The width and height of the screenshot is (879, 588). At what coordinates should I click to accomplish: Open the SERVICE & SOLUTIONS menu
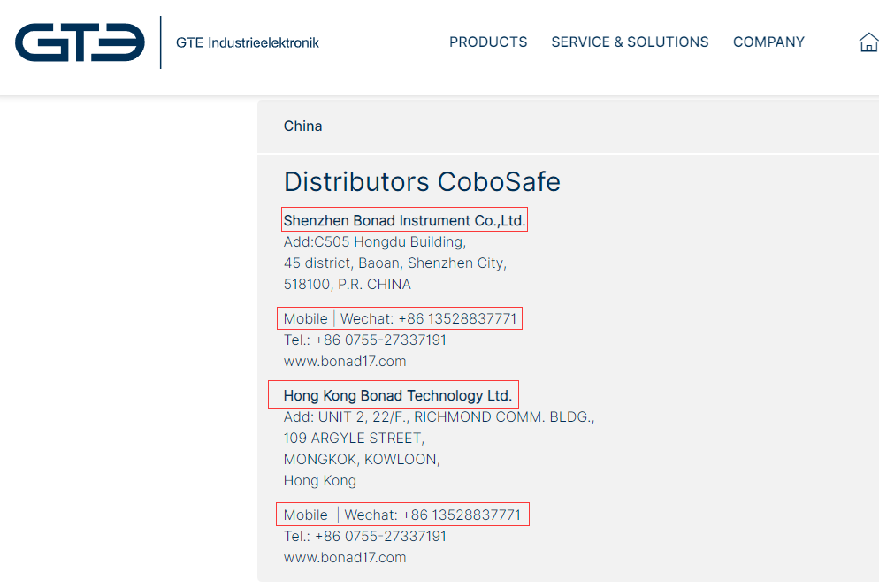[630, 42]
